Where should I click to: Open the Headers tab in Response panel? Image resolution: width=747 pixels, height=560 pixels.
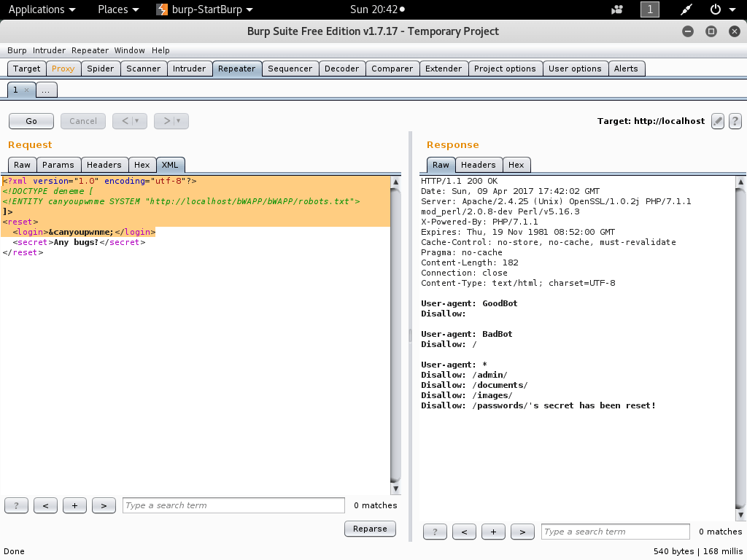point(478,165)
